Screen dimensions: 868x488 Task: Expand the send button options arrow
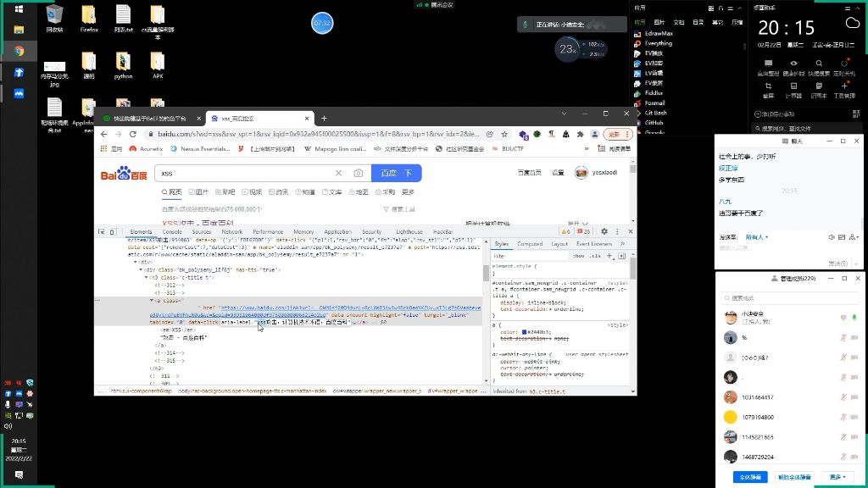coord(856,263)
